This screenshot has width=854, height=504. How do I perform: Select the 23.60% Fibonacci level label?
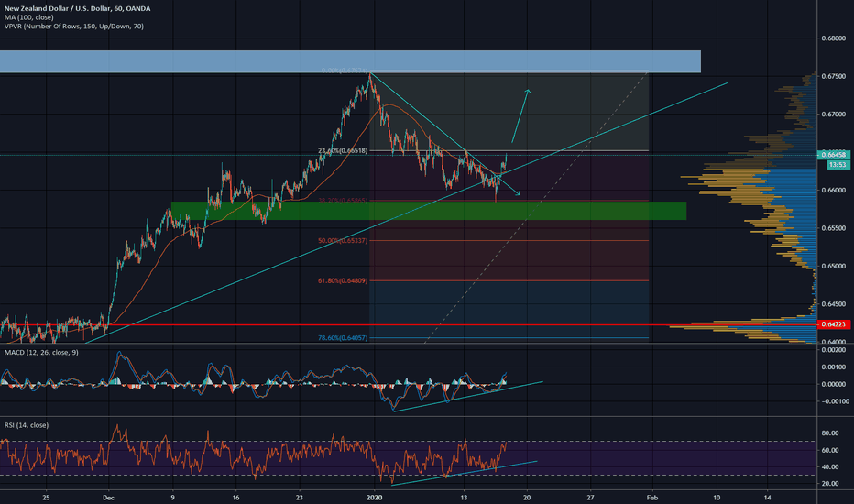click(342, 150)
